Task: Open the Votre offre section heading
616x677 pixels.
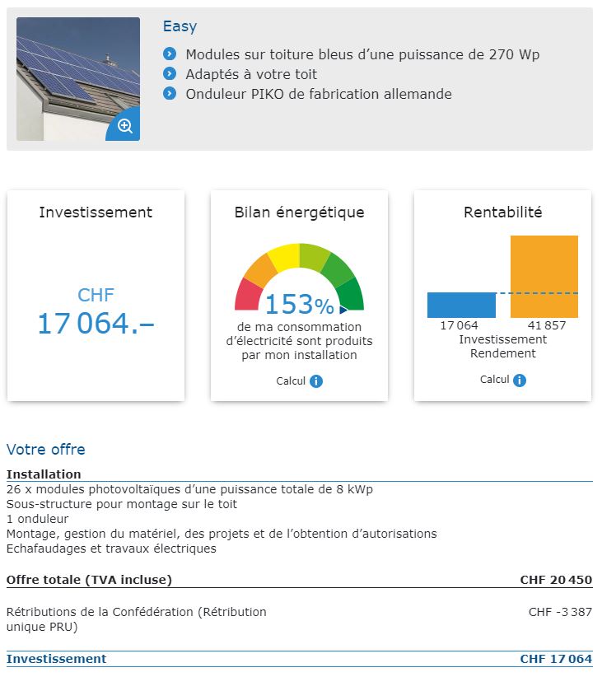Action: tap(45, 449)
